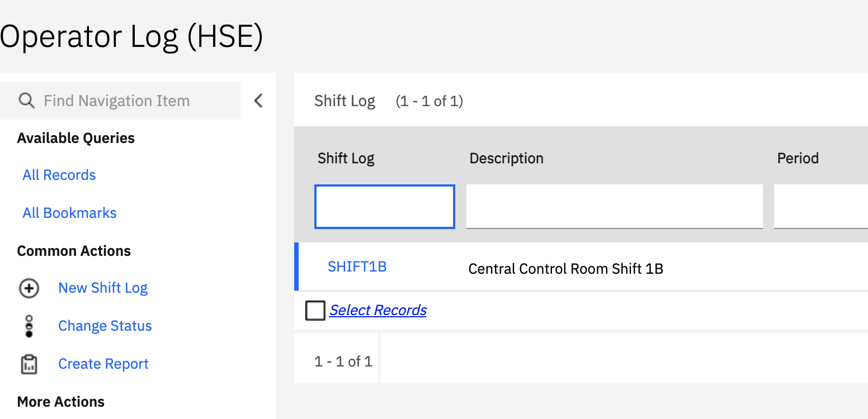Click the Create Report clipboard icon
The height and width of the screenshot is (419, 868).
pos(29,364)
